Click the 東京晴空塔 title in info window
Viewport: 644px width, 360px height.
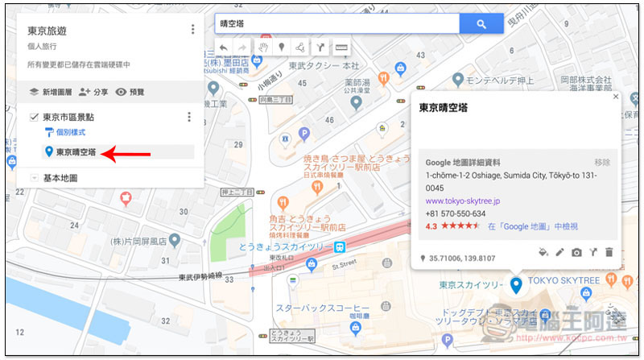444,108
